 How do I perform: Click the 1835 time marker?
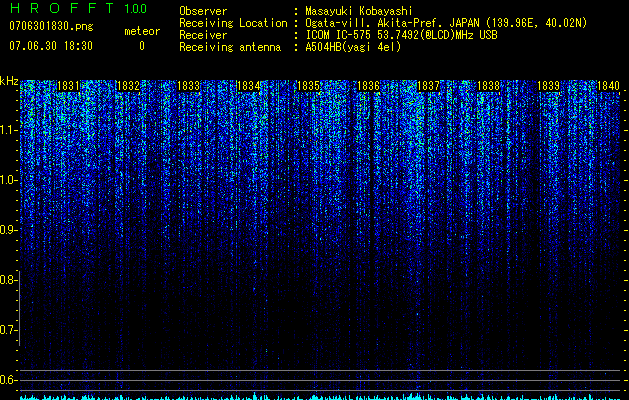point(308,86)
